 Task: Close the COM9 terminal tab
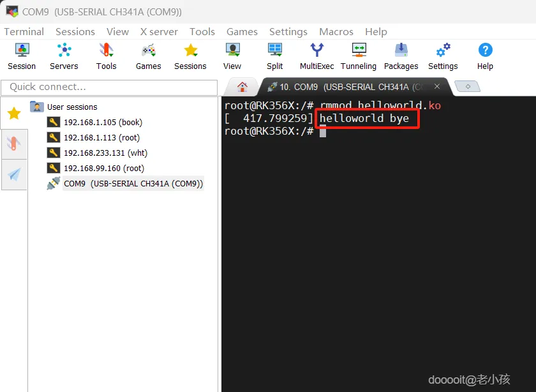(437, 87)
